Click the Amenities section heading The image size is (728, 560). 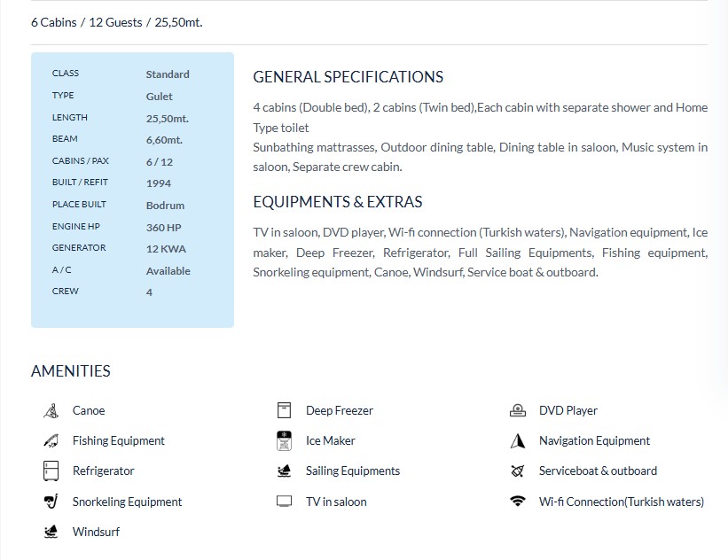coord(71,371)
